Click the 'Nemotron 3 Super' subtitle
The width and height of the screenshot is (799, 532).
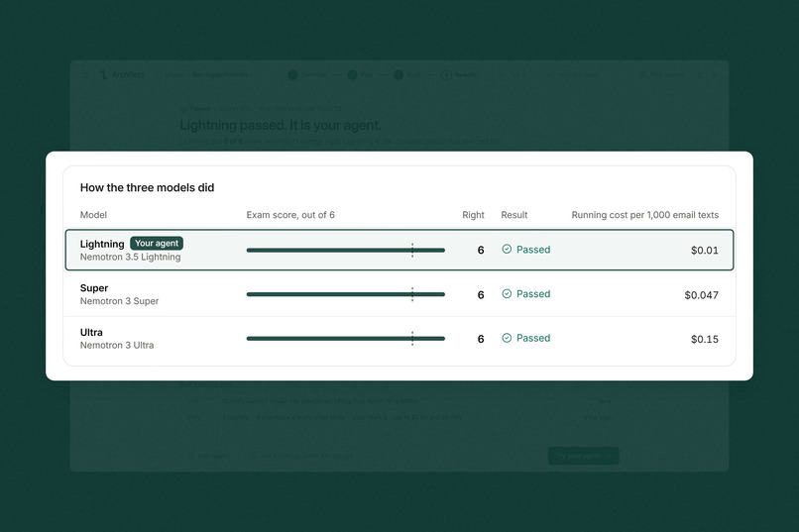pyautogui.click(x=119, y=301)
